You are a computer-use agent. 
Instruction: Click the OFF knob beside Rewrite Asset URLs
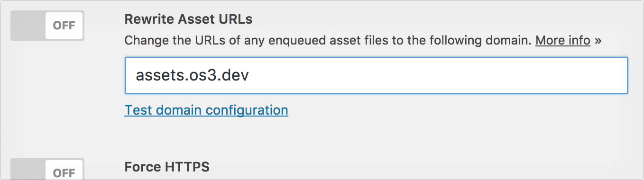pos(64,26)
